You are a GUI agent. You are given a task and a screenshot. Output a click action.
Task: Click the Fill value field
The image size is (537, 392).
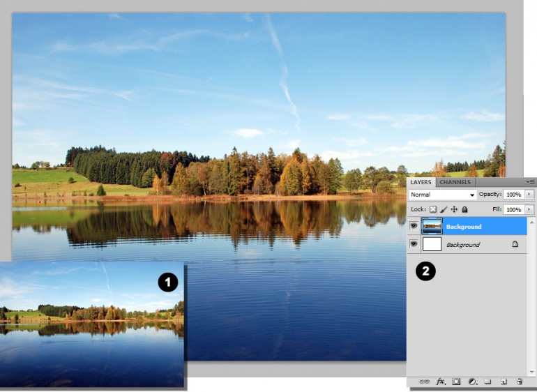coord(514,209)
